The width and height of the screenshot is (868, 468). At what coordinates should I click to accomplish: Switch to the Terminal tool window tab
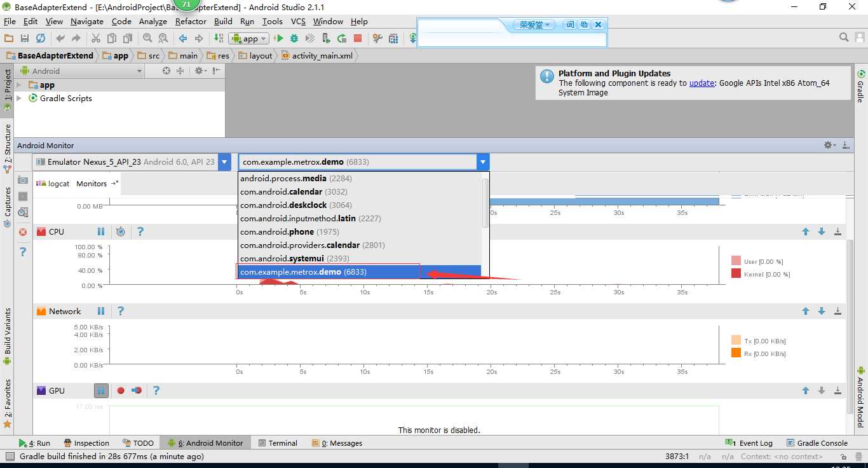point(277,443)
